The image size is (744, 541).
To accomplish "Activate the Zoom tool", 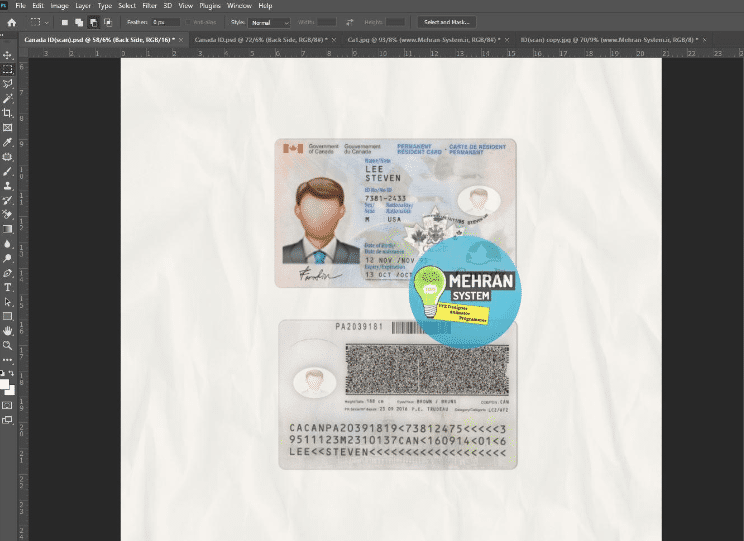I will tap(7, 344).
